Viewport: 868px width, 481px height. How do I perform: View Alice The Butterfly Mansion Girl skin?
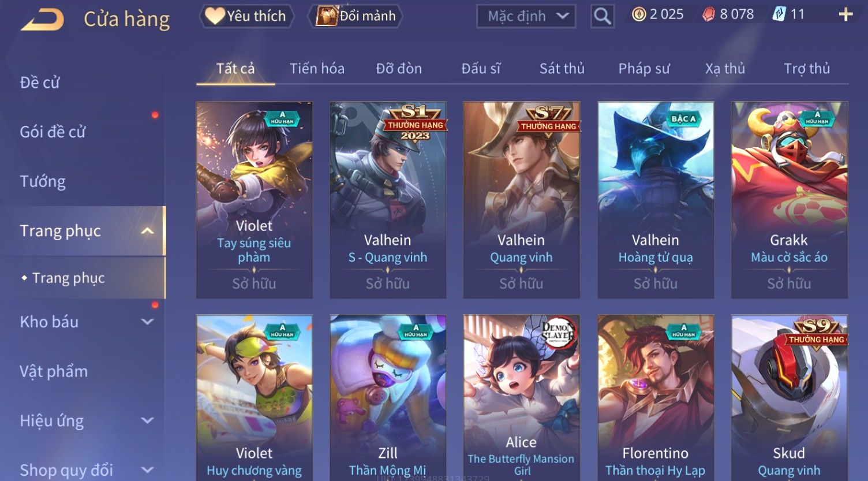click(x=521, y=398)
